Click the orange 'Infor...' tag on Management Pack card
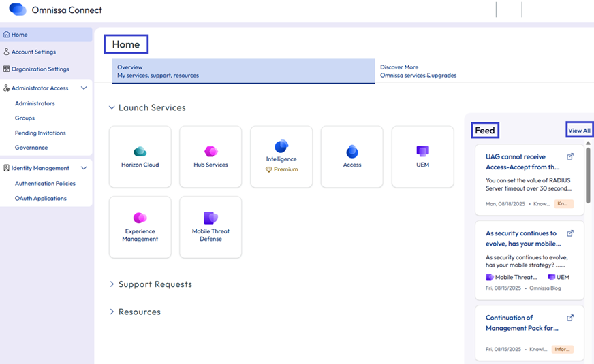 (563, 349)
